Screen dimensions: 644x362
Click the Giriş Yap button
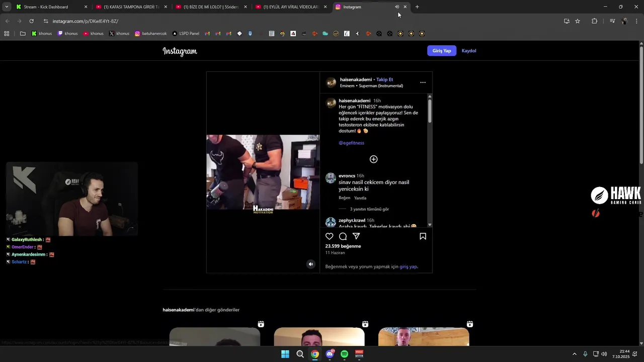click(x=442, y=51)
